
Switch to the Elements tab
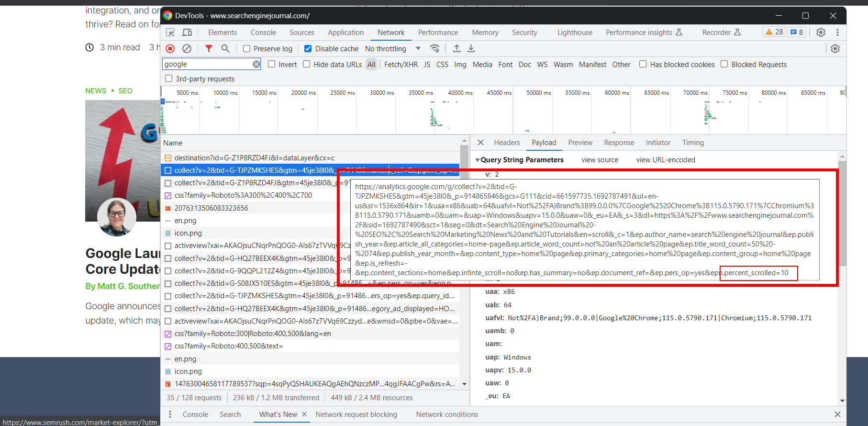(x=223, y=33)
